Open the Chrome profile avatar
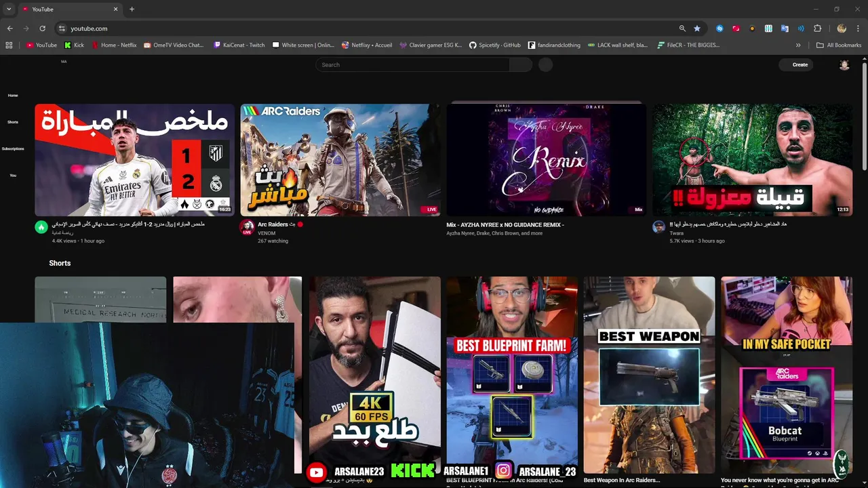Image resolution: width=868 pixels, height=488 pixels. pyautogui.click(x=842, y=28)
